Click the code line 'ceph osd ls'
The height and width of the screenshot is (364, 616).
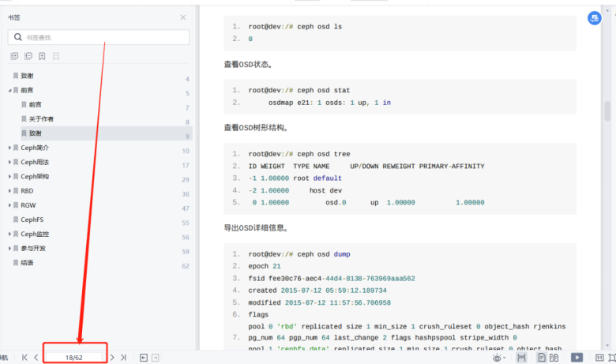click(295, 27)
